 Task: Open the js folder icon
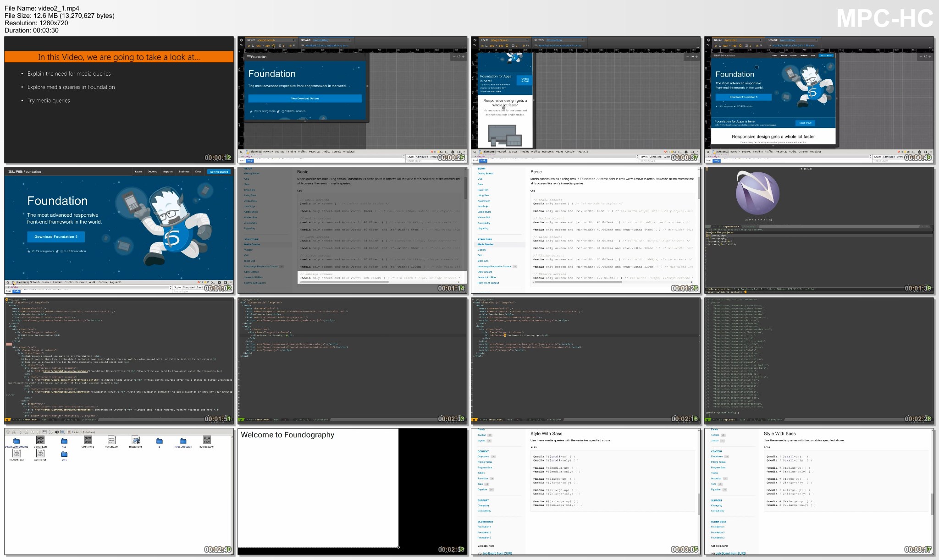159,440
